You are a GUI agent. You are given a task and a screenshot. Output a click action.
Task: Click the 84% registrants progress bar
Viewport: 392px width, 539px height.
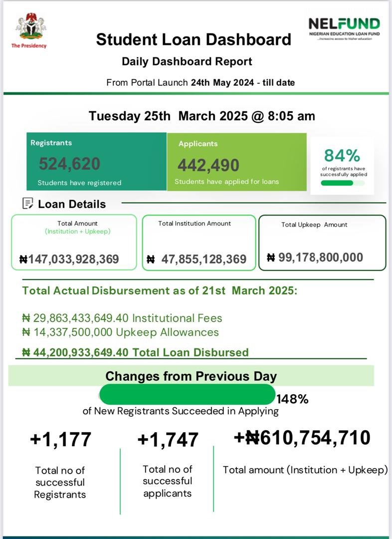pyautogui.click(x=342, y=183)
